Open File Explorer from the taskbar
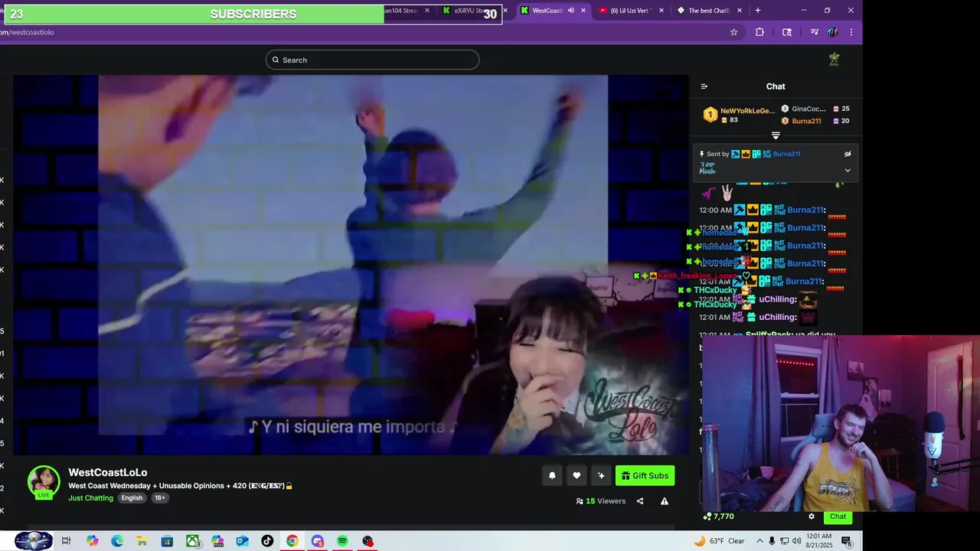The image size is (980, 551). click(142, 541)
